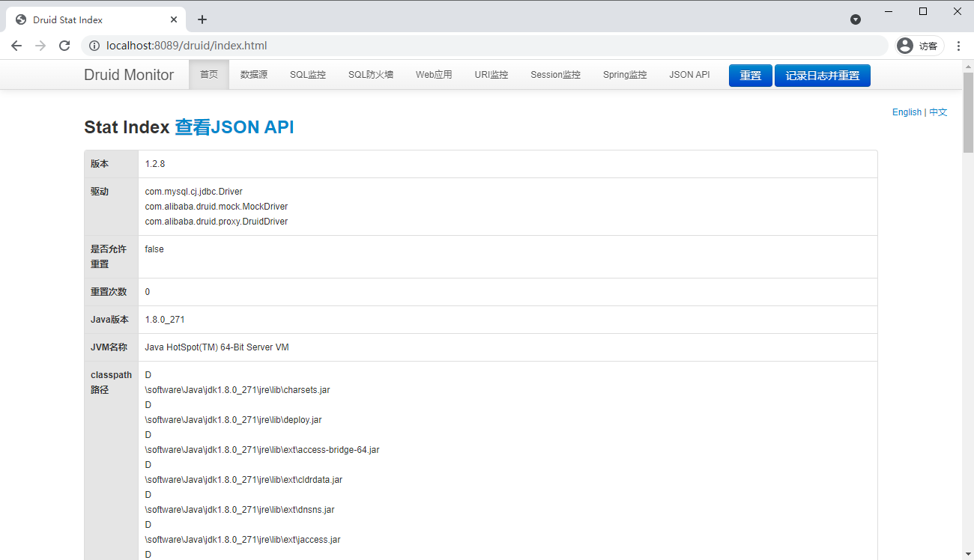Click the dnsns.jar classpath entry
This screenshot has width=974, height=560.
[x=240, y=510]
